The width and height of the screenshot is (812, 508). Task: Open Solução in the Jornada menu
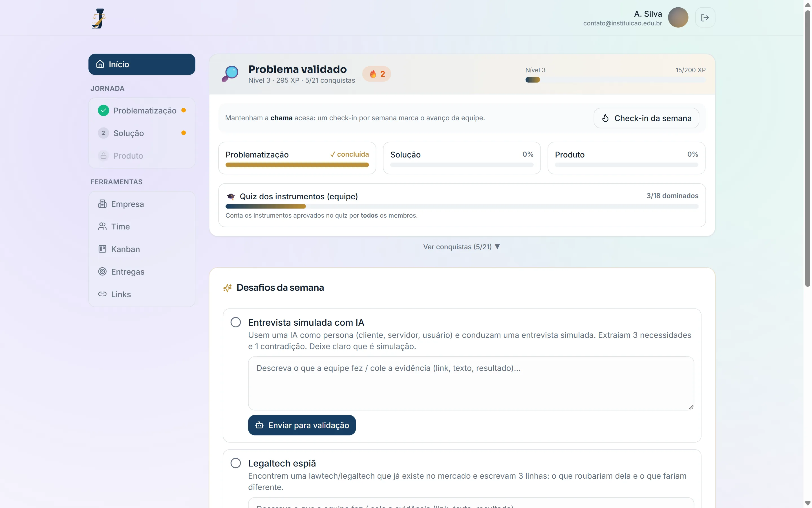tap(142, 133)
